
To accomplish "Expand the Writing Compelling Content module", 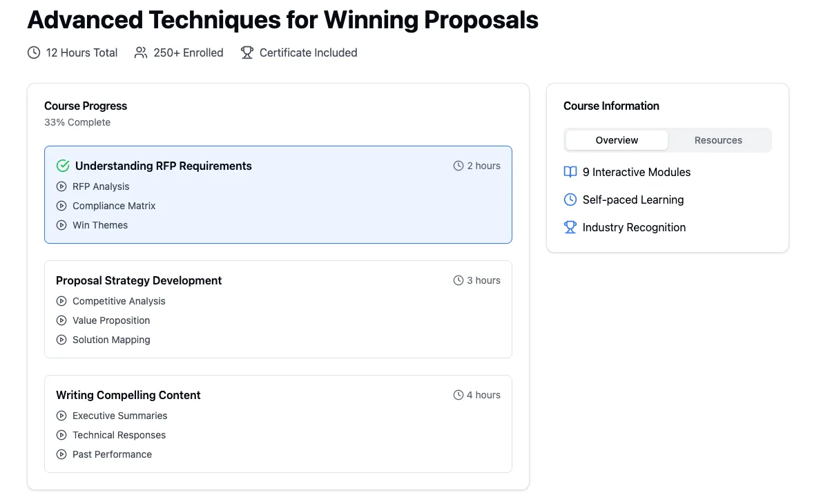I will pos(128,395).
